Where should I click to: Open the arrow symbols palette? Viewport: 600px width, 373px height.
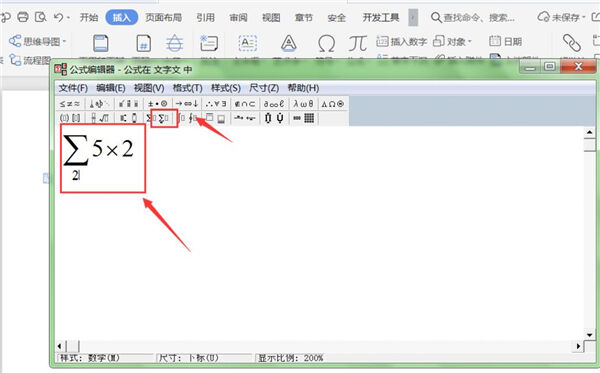point(187,104)
